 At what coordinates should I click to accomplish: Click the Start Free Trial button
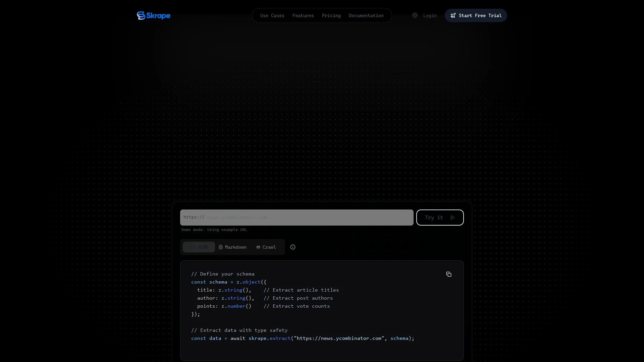476,15
